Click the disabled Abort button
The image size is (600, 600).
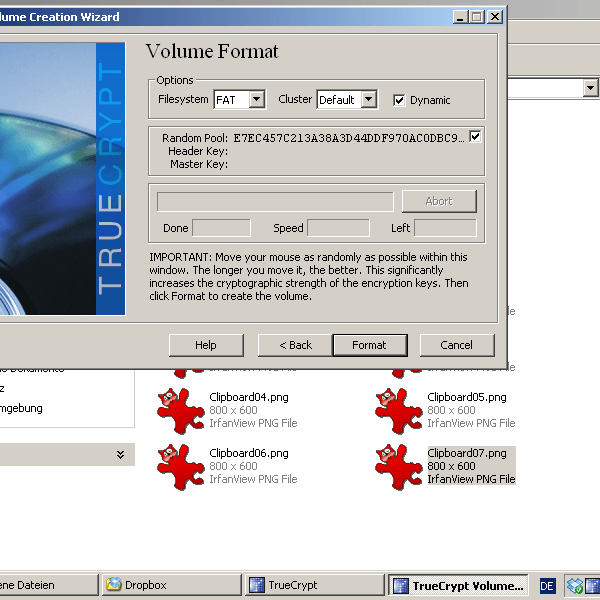[x=439, y=201]
